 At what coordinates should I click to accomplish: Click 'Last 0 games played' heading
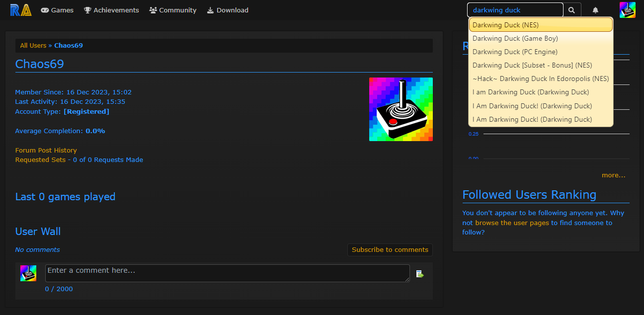coord(66,197)
